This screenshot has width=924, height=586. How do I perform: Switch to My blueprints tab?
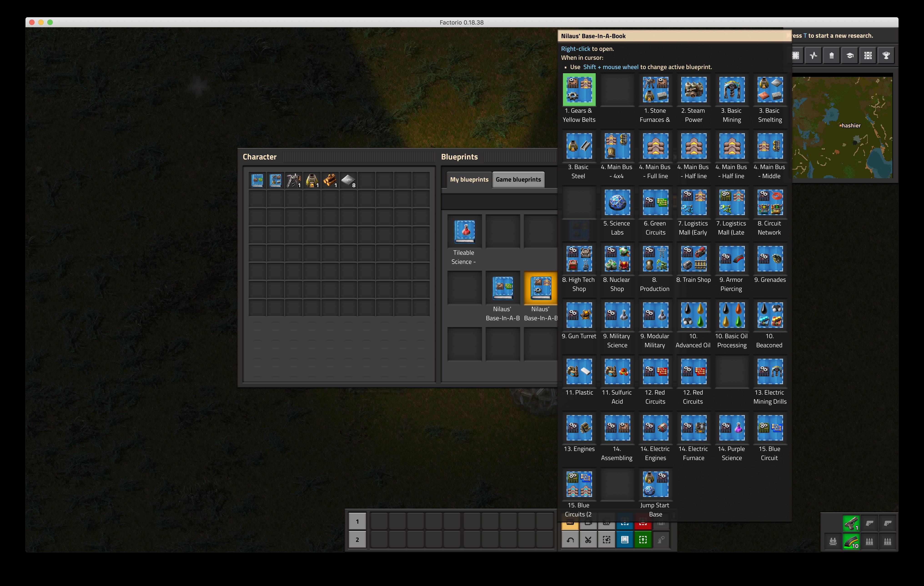point(469,180)
